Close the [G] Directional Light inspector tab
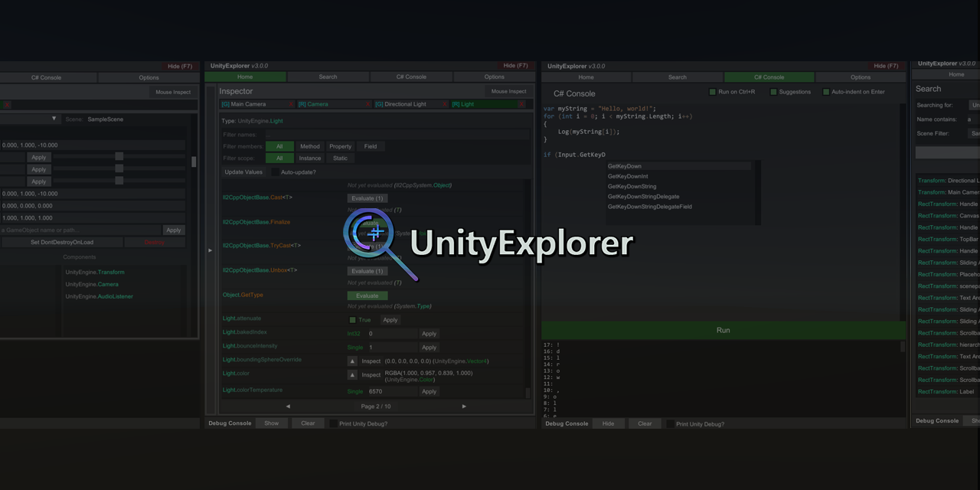The image size is (980, 490). pyautogui.click(x=446, y=104)
